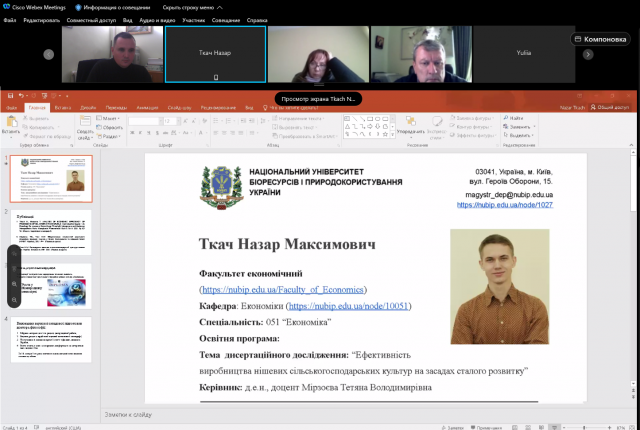Switch to the Вставка ribbon tab
The image size is (640, 430).
pos(63,108)
